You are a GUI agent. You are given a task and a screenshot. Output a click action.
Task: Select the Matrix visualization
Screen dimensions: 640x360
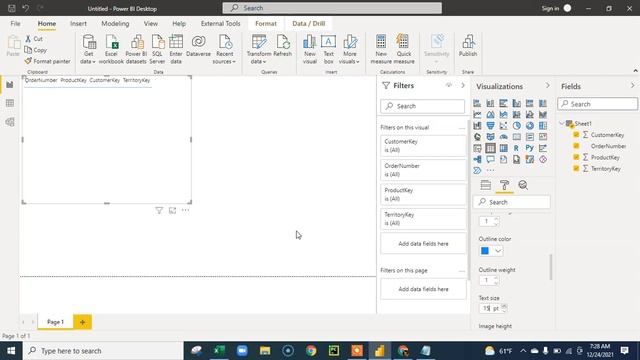pos(504,148)
